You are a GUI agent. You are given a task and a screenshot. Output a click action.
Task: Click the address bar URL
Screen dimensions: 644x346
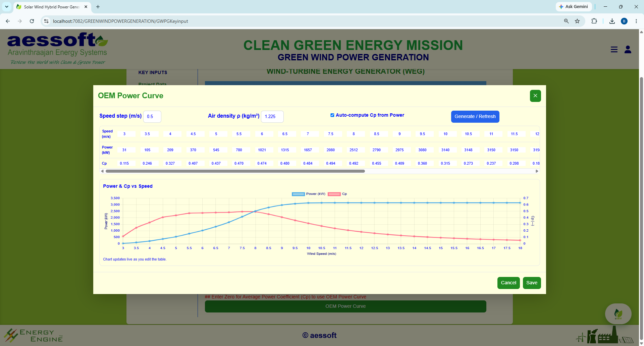click(x=120, y=21)
